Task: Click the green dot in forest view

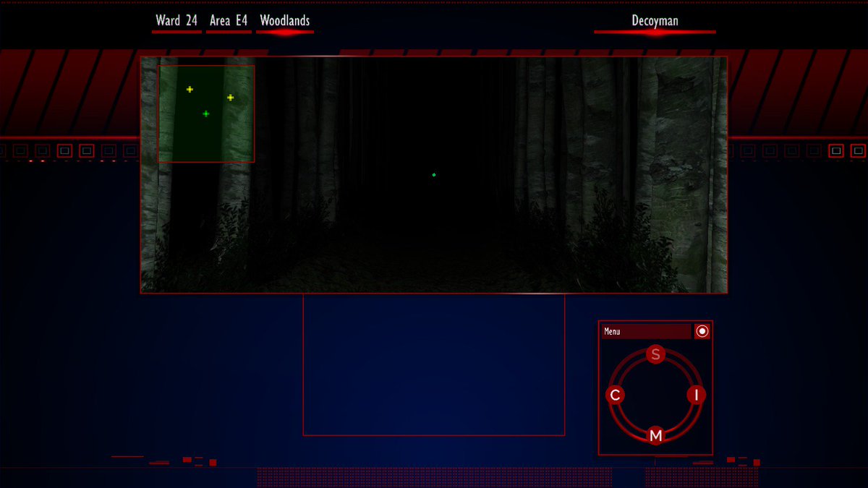Action: 434,175
